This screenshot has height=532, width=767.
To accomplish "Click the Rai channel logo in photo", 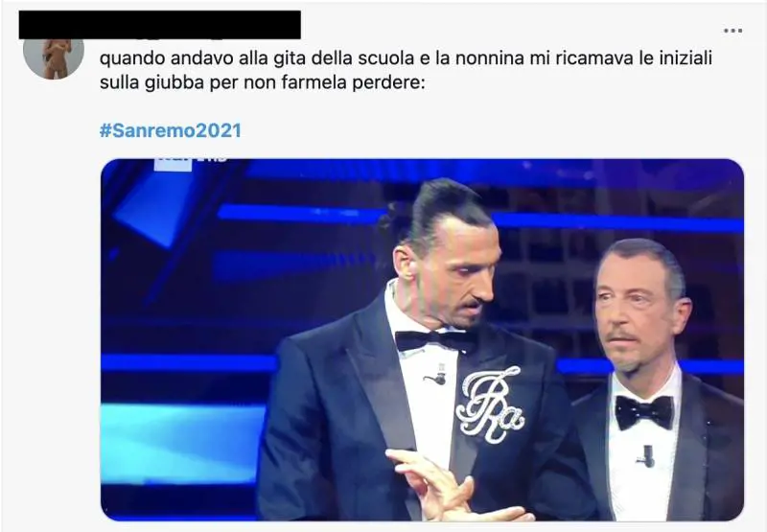I will click(191, 161).
